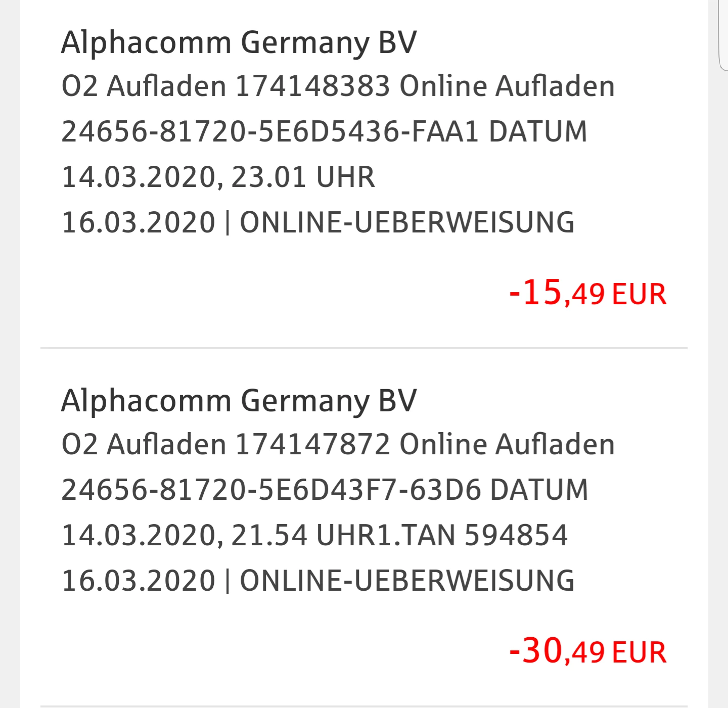This screenshot has height=708, width=728.
Task: Tap booking date 16.03.2020 above -30,49 EUR
Action: coord(139,580)
